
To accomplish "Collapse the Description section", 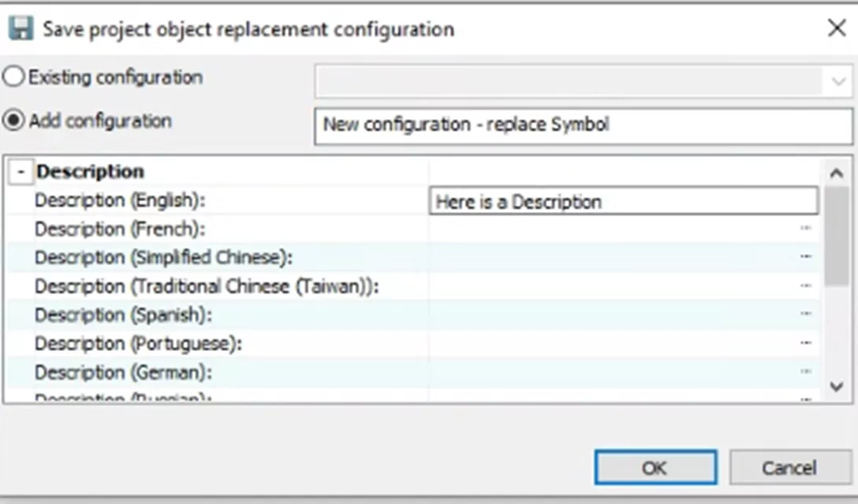I will [x=21, y=172].
